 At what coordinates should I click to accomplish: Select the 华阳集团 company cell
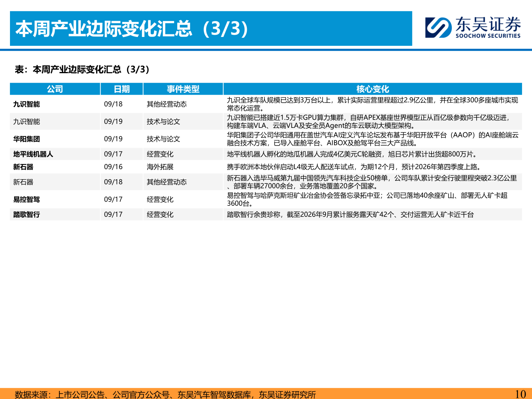[27, 139]
